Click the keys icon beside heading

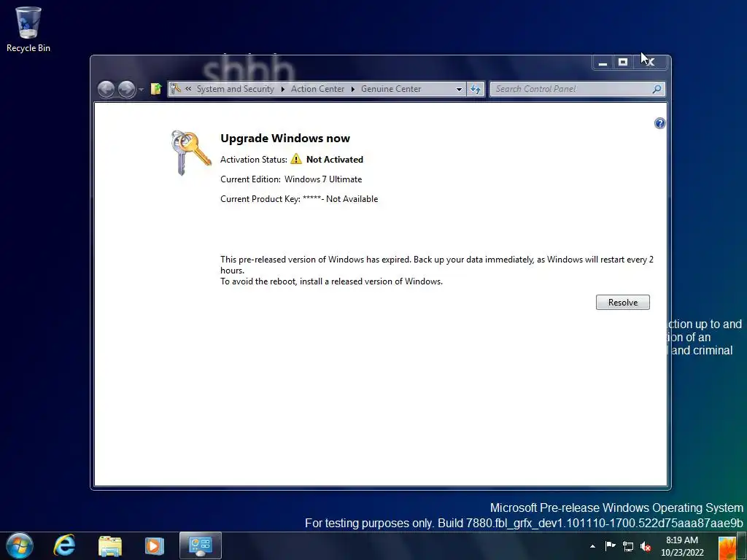pyautogui.click(x=190, y=152)
